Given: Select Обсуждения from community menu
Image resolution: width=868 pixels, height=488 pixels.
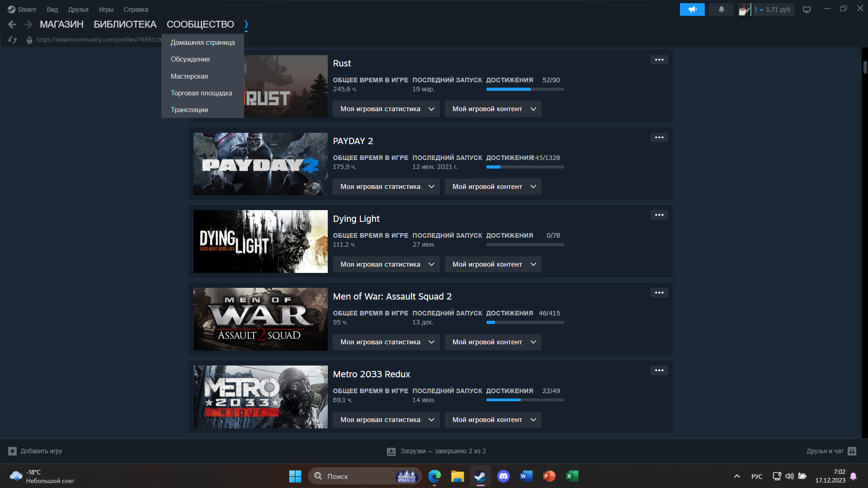Looking at the screenshot, I should pos(203,59).
